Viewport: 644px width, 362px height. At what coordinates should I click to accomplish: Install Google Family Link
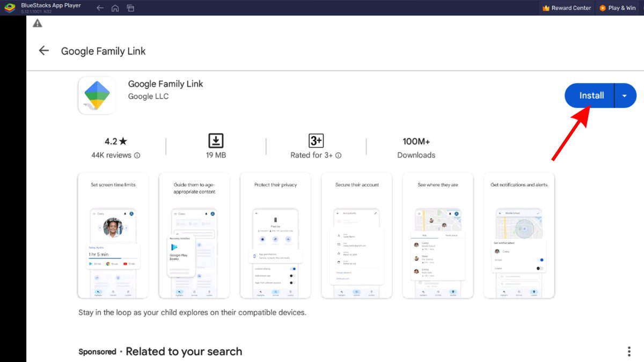click(590, 95)
